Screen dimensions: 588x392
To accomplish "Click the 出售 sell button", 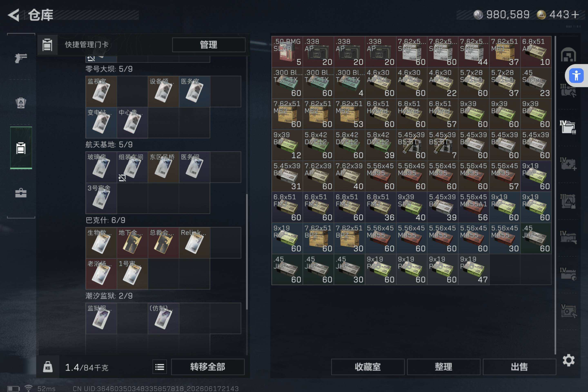I will tap(519, 367).
